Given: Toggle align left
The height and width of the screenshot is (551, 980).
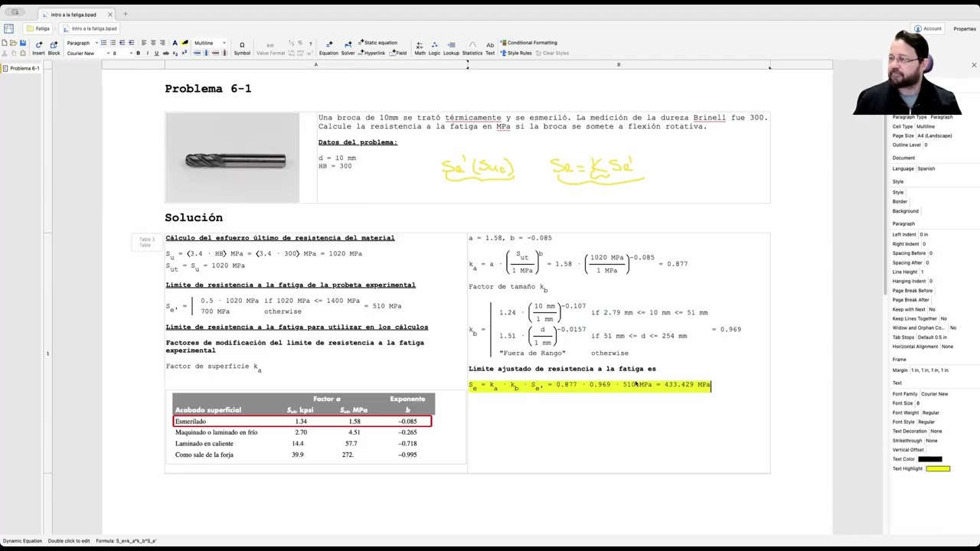Looking at the screenshot, I should pyautogui.click(x=144, y=43).
